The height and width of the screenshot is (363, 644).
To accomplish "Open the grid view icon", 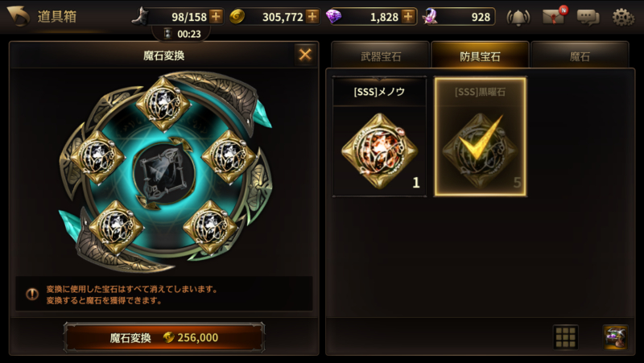I will coord(566,337).
